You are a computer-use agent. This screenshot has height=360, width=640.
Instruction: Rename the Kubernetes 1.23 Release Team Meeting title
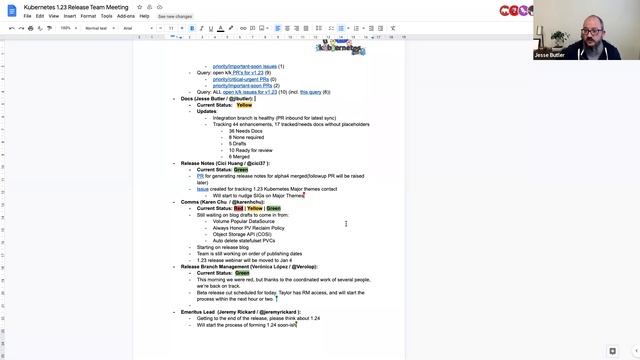point(76,7)
